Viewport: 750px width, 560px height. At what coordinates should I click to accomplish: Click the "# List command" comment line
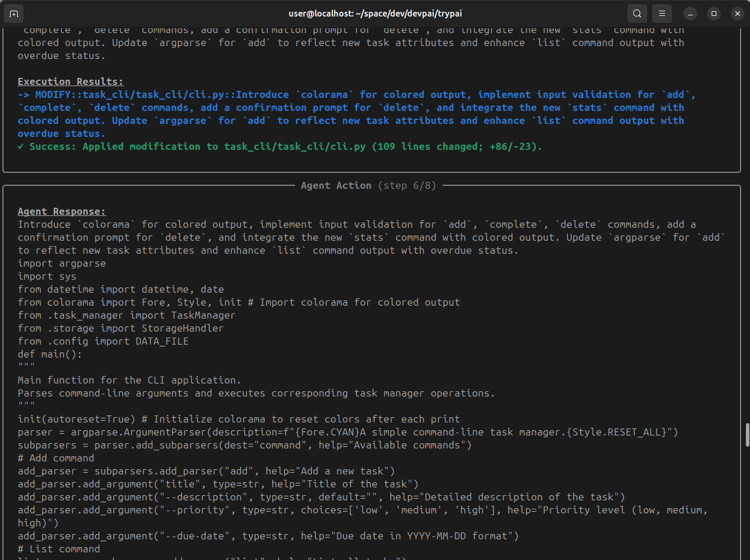(x=58, y=549)
